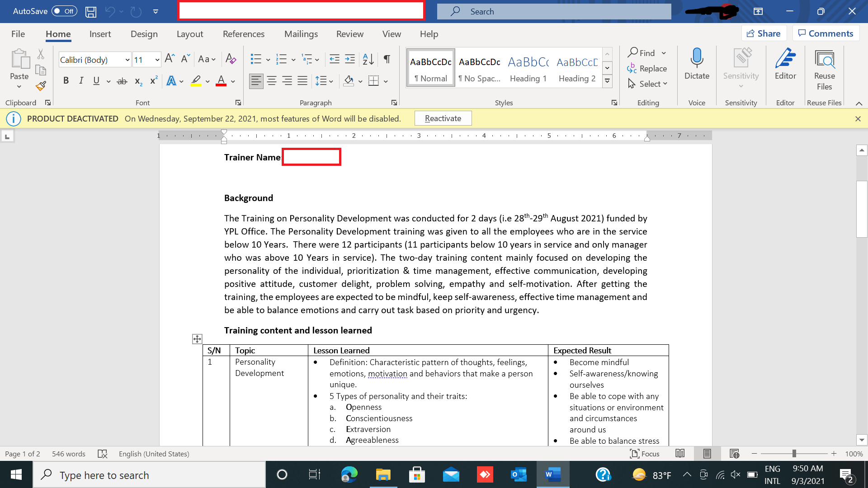This screenshot has height=488, width=868.
Task: Click the Format Painter icon
Action: (x=41, y=85)
